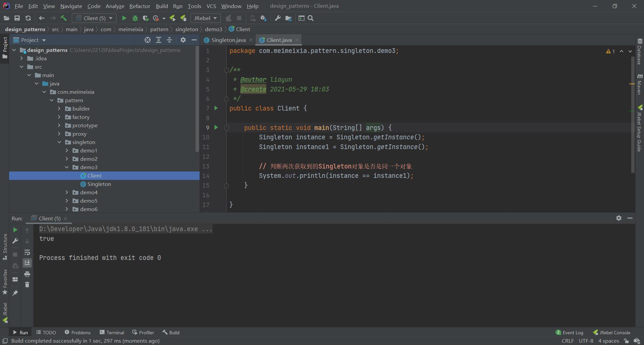Print the Run console output
Image resolution: width=644 pixels, height=345 pixels.
point(27,274)
